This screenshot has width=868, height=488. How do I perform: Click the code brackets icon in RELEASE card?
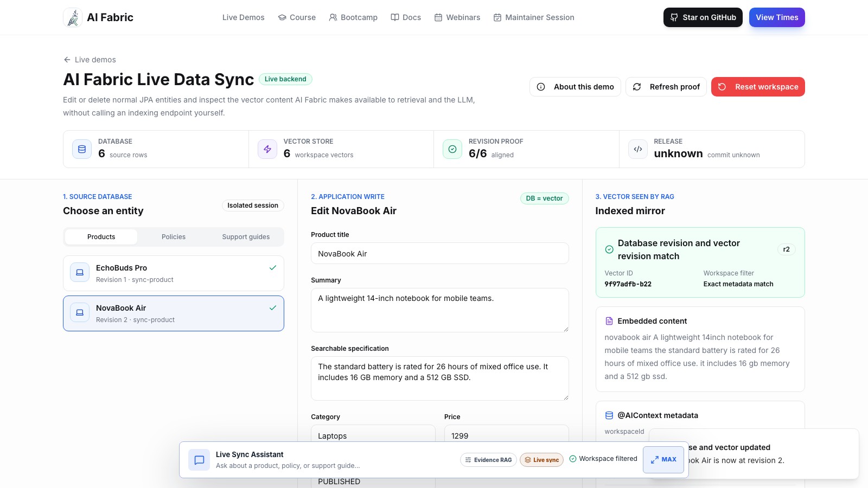[638, 149]
